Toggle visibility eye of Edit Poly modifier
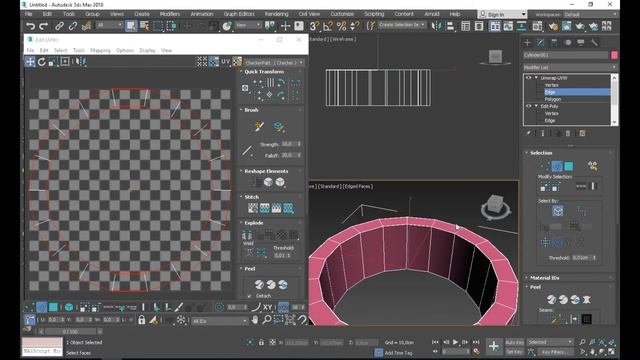Image resolution: width=640 pixels, height=360 pixels. [x=529, y=106]
